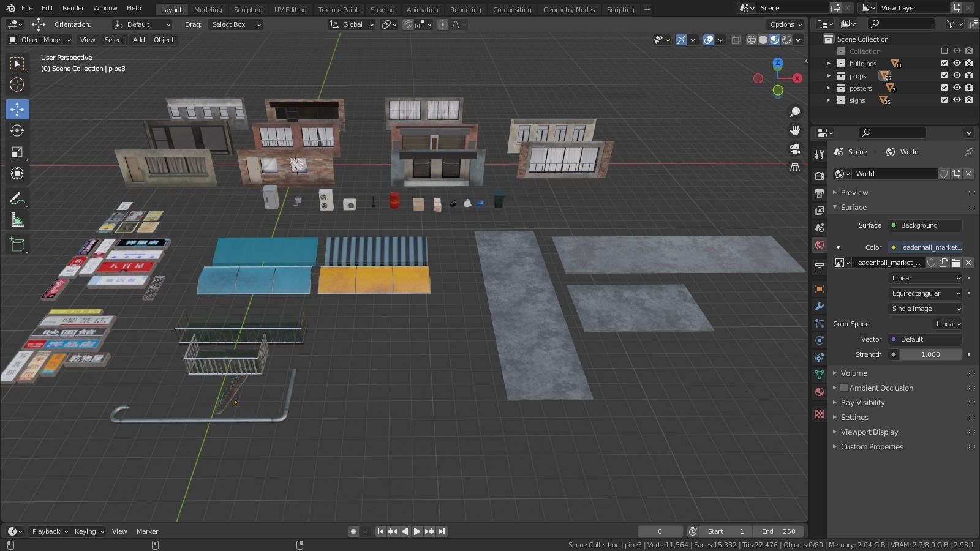Choose the Annotate tool
Image resolution: width=980 pixels, height=551 pixels.
(17, 198)
